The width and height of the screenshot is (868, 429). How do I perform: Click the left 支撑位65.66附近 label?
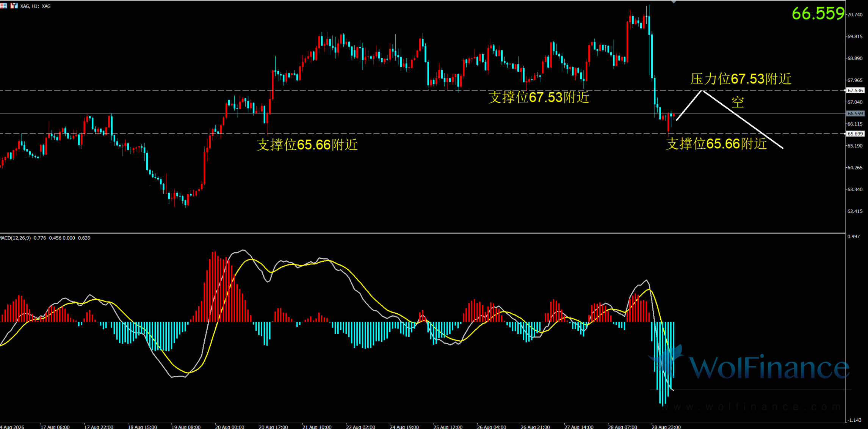pyautogui.click(x=307, y=145)
